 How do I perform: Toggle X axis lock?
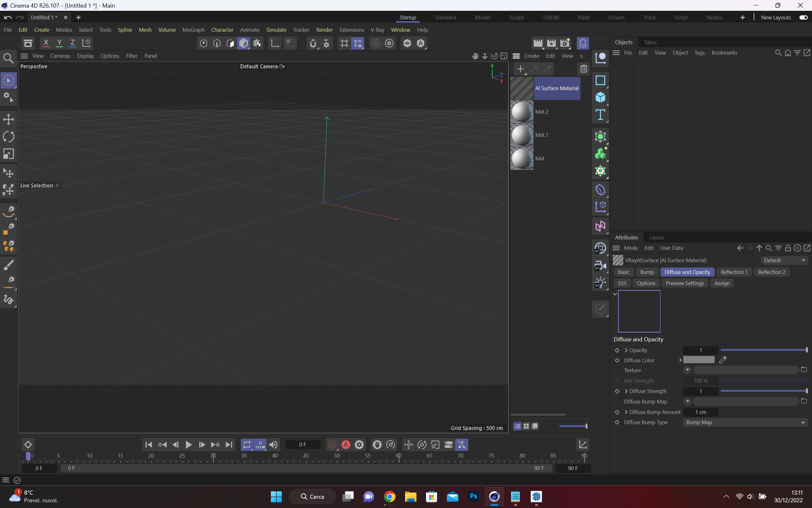[46, 43]
